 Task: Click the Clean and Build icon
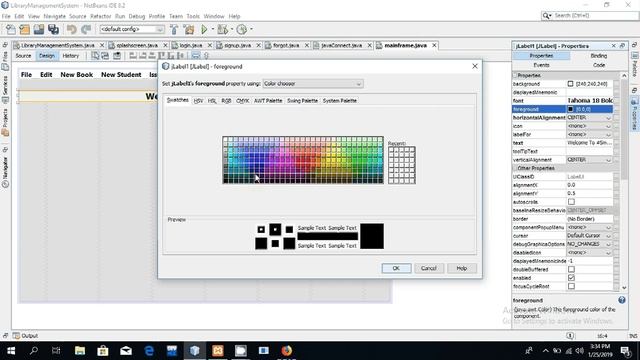[189, 29]
